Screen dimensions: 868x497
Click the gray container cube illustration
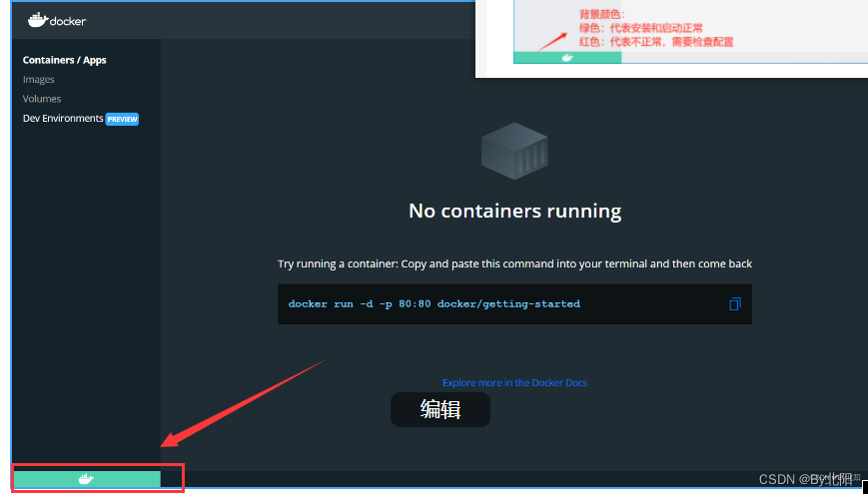[x=514, y=151]
